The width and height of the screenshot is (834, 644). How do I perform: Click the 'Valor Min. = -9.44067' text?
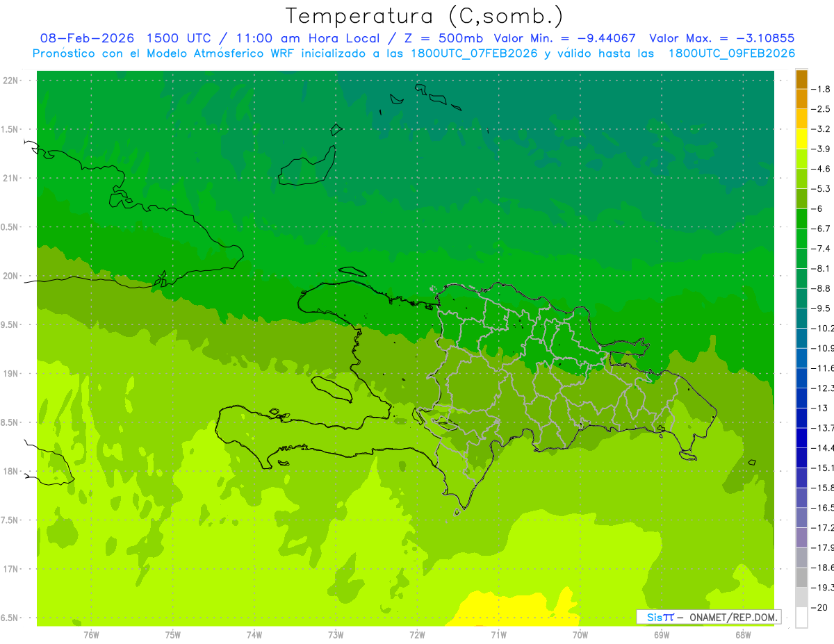(x=564, y=38)
